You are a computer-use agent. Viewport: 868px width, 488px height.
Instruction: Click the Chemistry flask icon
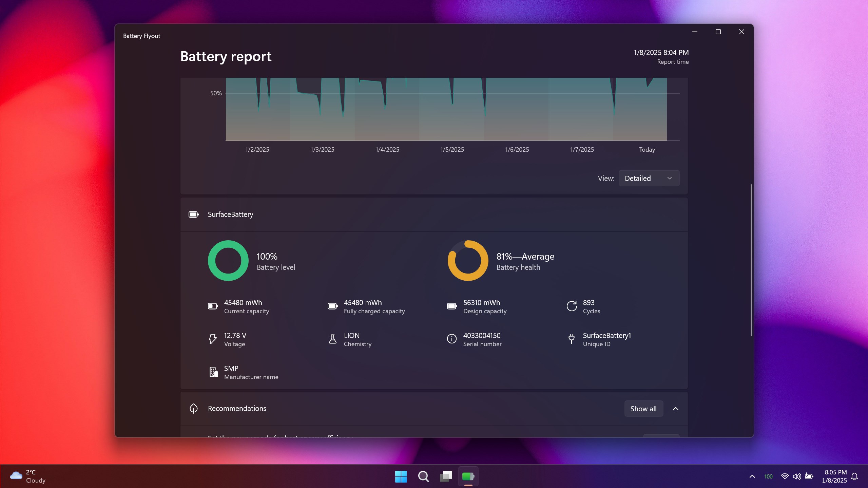pos(332,339)
